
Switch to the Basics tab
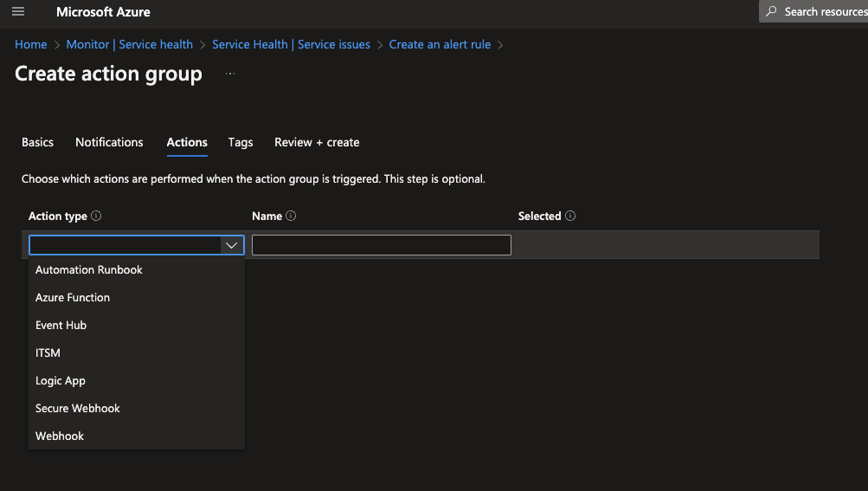[37, 142]
